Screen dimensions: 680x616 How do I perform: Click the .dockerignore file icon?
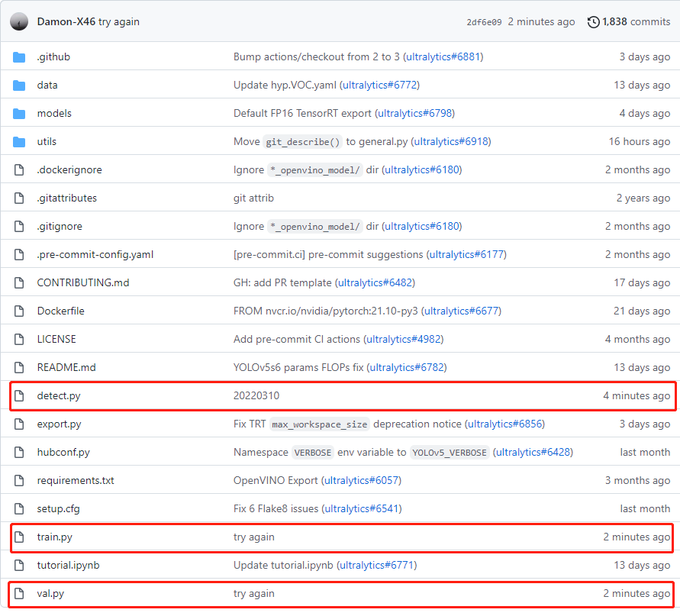(x=19, y=169)
